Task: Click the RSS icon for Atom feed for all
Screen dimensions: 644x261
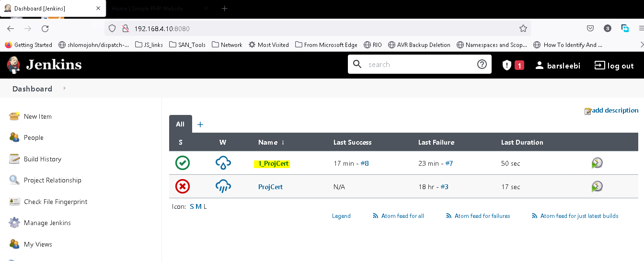Action: pyautogui.click(x=376, y=216)
